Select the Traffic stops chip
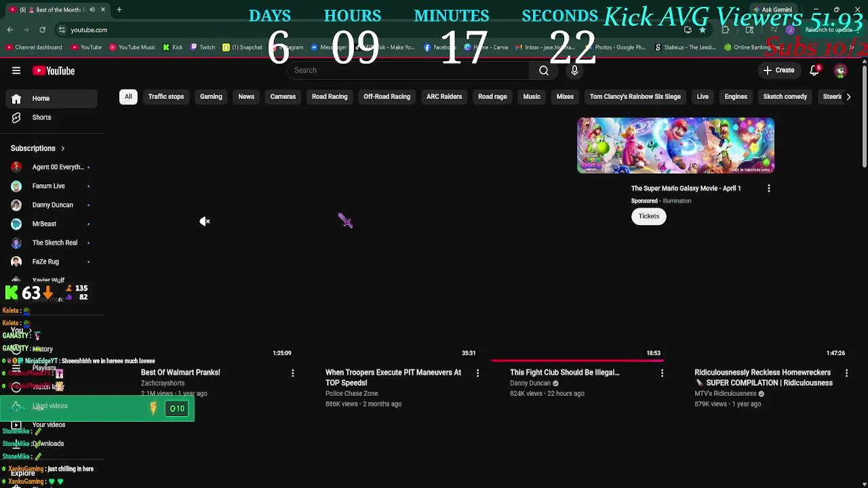The image size is (868, 488). [x=166, y=97]
